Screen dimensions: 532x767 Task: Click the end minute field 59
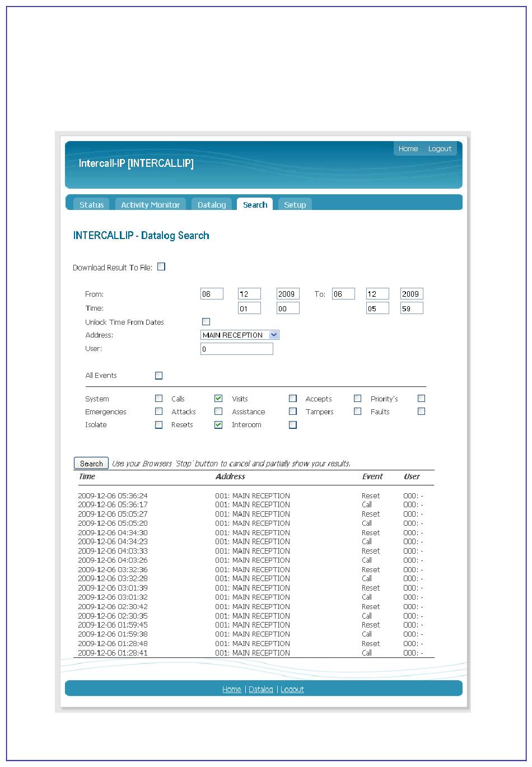412,308
